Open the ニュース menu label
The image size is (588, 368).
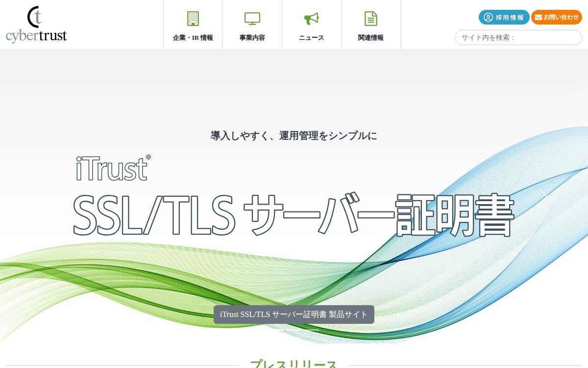tap(312, 38)
